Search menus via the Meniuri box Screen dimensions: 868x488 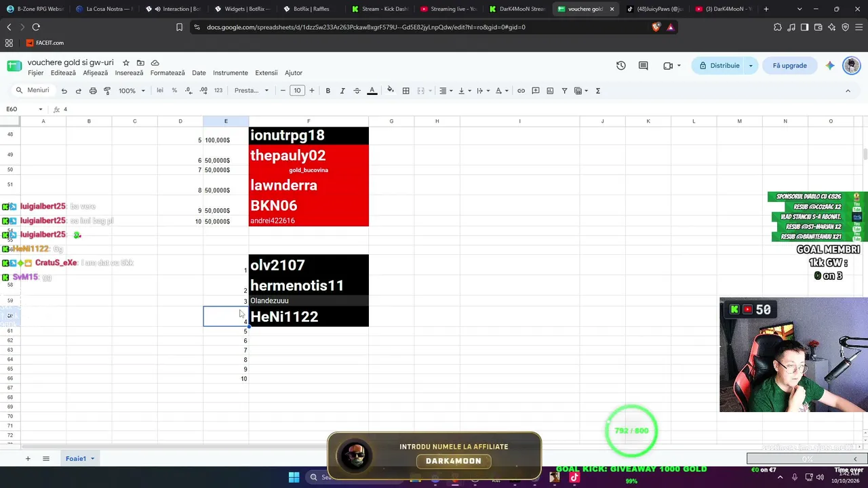(x=34, y=91)
